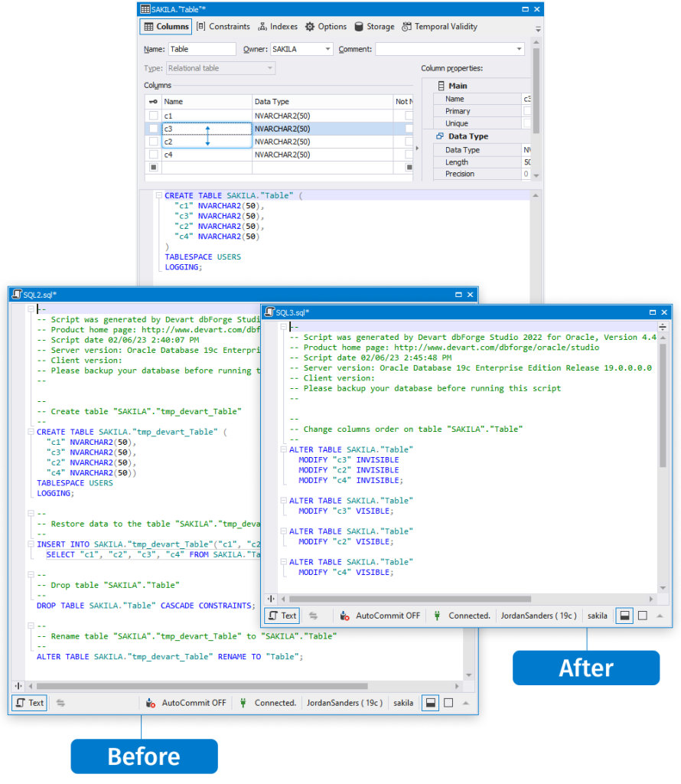The width and height of the screenshot is (681, 784).
Task: Click the Text view button in SQL2
Action: point(30,703)
